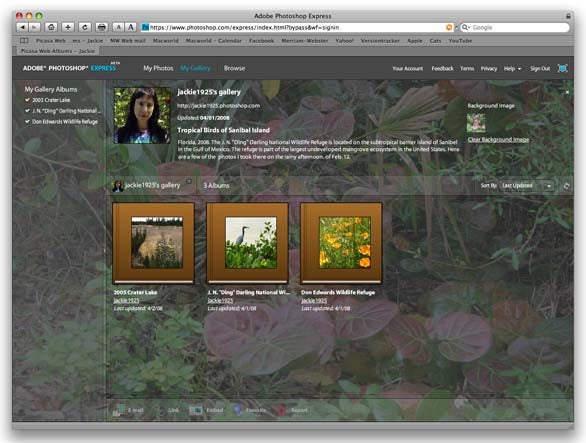
Task: Select the My Gallery tab
Action: pyautogui.click(x=195, y=68)
